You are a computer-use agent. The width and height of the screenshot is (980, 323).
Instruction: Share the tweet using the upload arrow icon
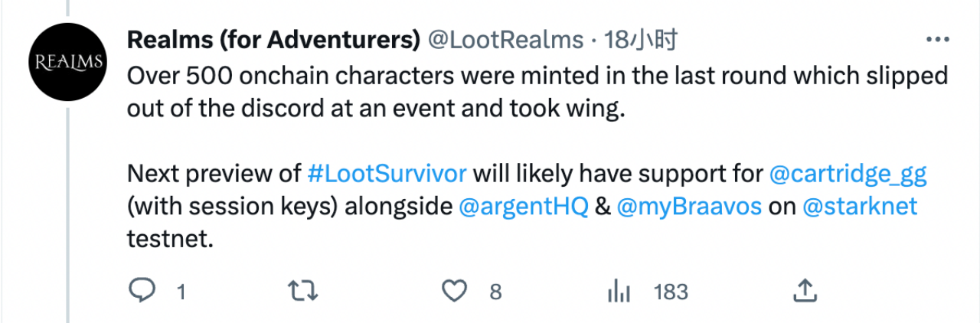point(803,290)
